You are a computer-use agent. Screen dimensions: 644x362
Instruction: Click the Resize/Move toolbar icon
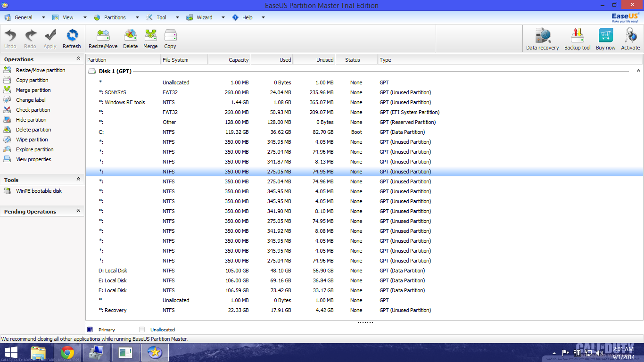(x=103, y=36)
